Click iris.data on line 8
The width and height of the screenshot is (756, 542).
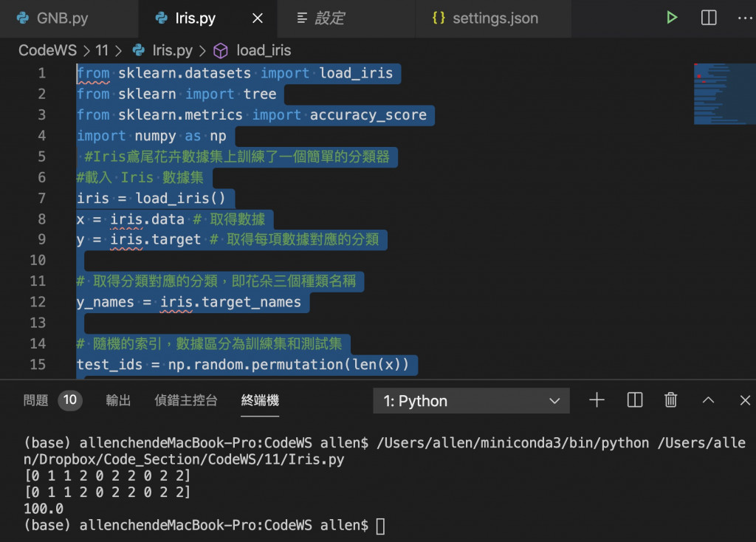tap(147, 219)
